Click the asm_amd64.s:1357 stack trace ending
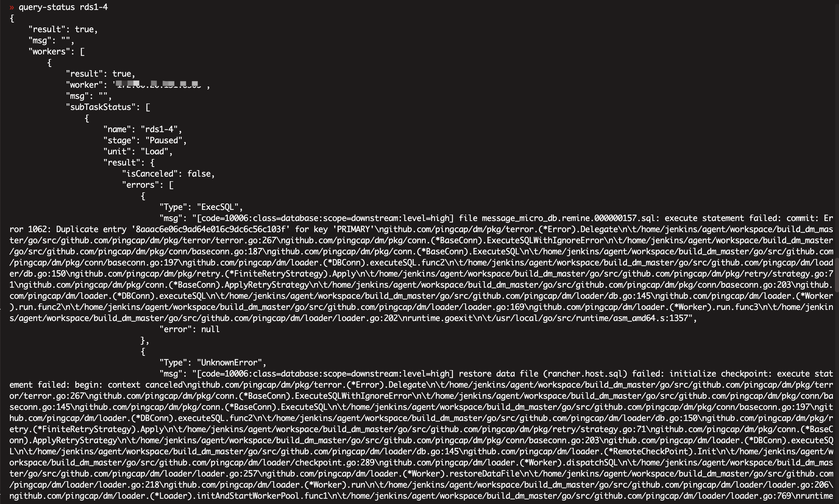The width and height of the screenshot is (839, 504). 651,318
